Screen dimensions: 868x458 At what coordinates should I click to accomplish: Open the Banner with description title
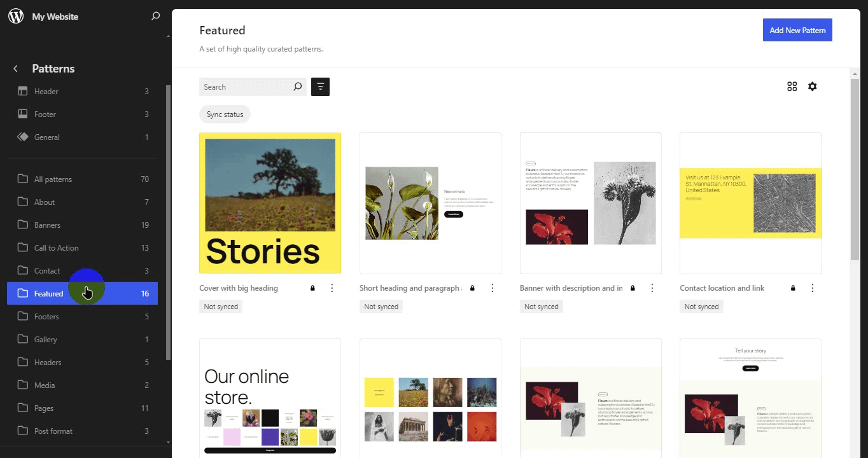point(571,288)
